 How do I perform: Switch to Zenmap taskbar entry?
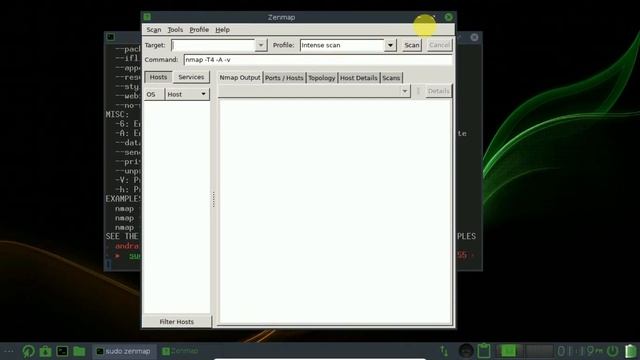pyautogui.click(x=180, y=351)
